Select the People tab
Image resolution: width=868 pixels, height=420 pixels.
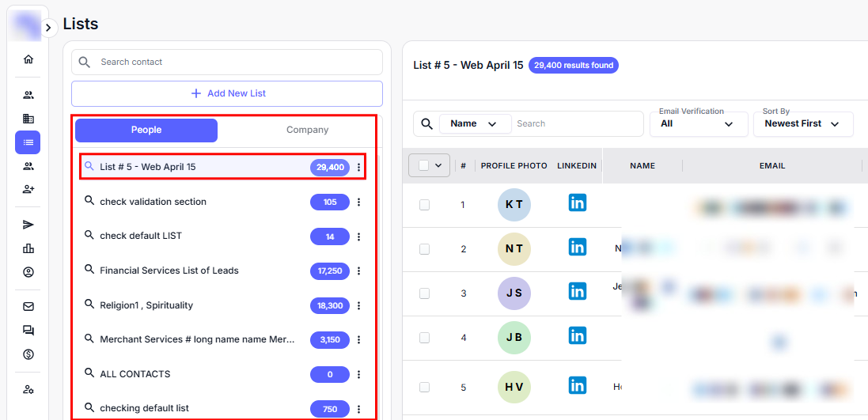tap(146, 131)
